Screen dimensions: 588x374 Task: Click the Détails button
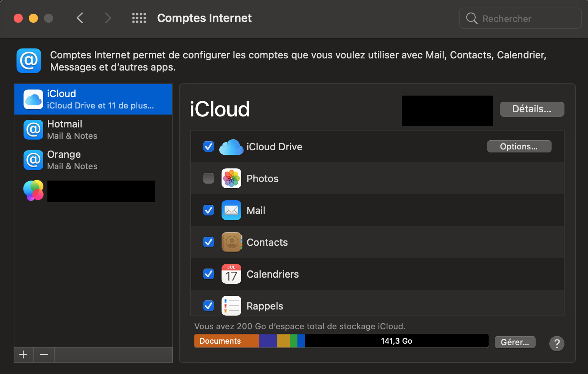pos(531,109)
